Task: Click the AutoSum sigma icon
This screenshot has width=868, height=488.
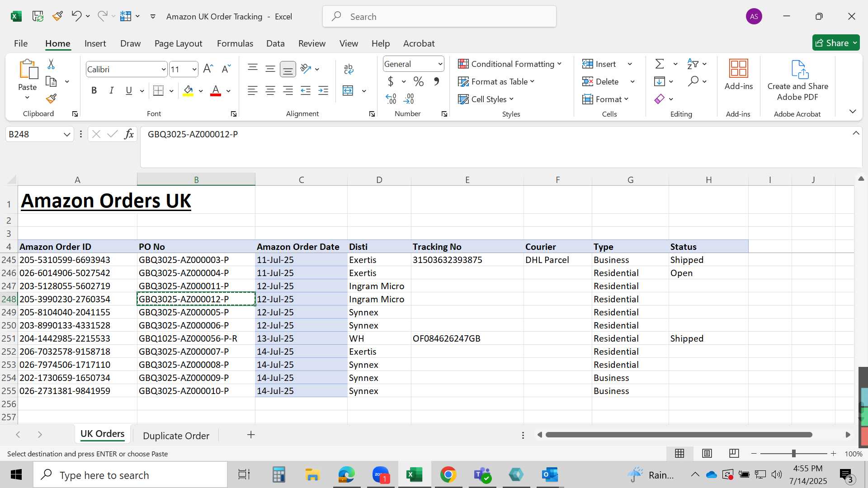Action: pyautogui.click(x=660, y=64)
